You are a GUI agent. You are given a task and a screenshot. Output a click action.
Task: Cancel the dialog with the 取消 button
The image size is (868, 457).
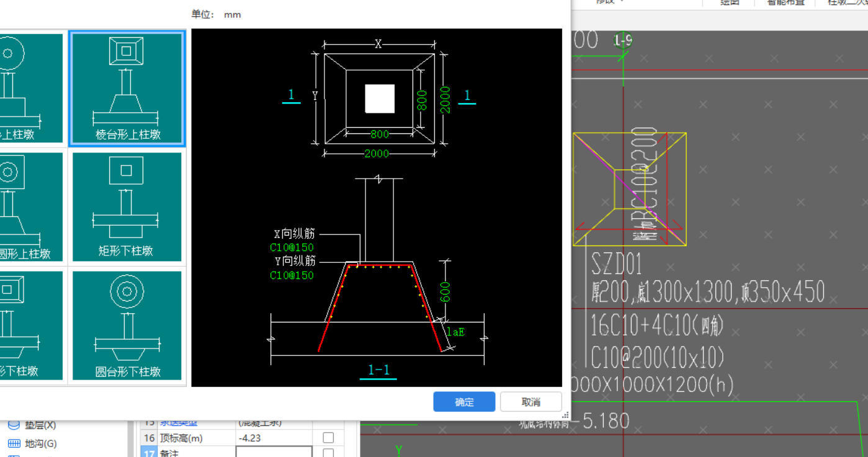(531, 402)
